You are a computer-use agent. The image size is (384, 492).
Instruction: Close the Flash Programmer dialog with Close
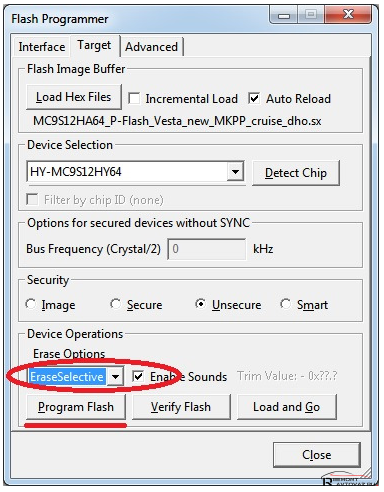[317, 455]
